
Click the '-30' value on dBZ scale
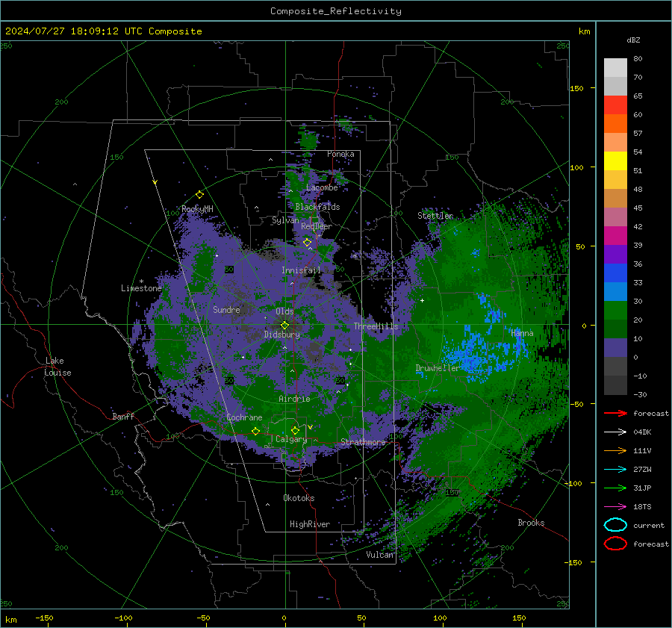[640, 395]
